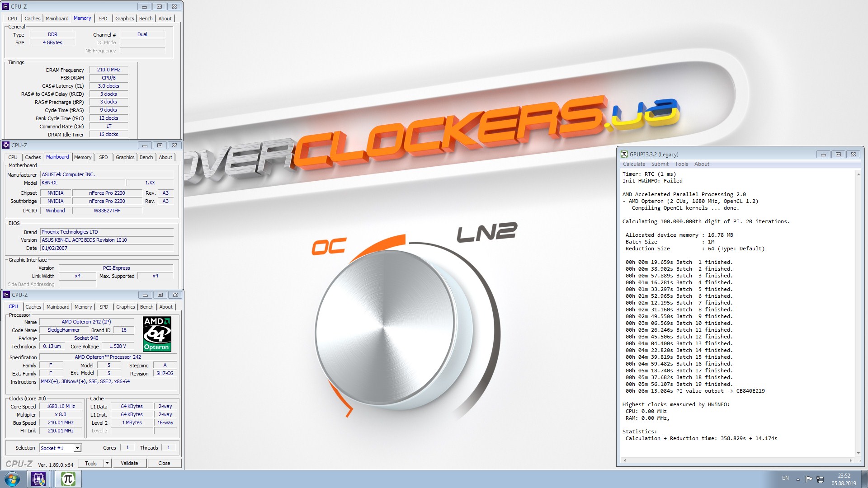Select CPU tab in Mainboard window
Screen dimensions: 868x488
13,157
